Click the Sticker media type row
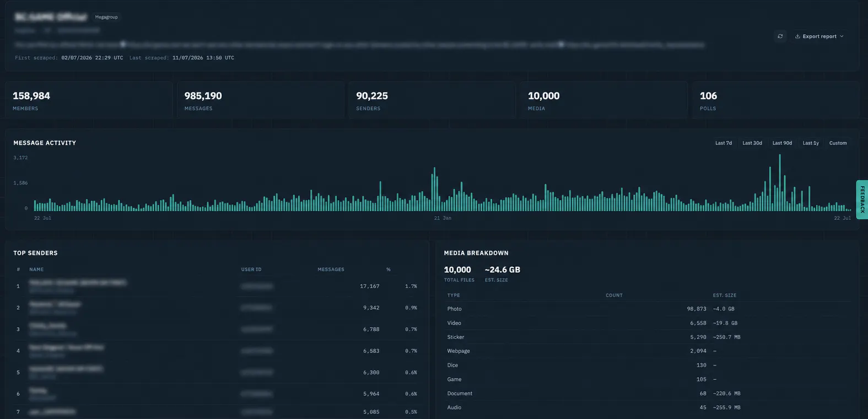The image size is (868, 419). pyautogui.click(x=648, y=337)
